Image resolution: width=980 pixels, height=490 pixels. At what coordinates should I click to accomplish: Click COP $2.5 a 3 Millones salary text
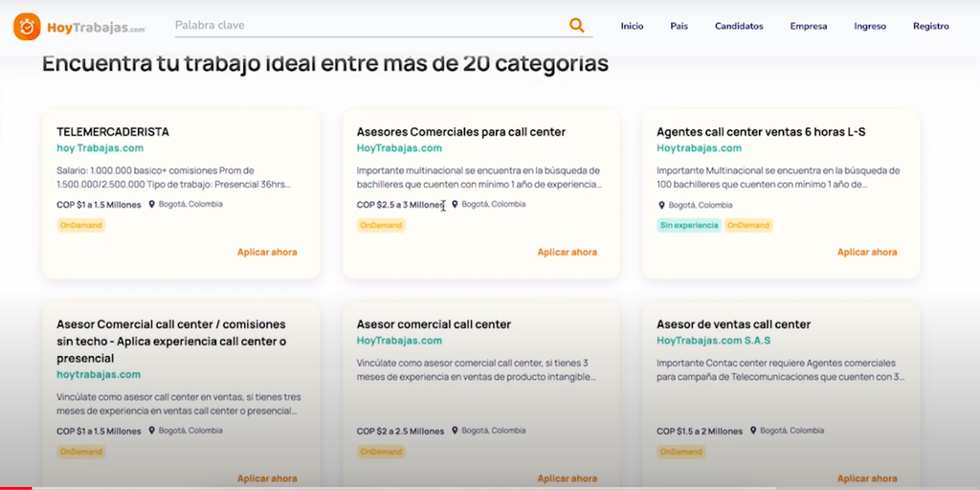[x=400, y=205]
